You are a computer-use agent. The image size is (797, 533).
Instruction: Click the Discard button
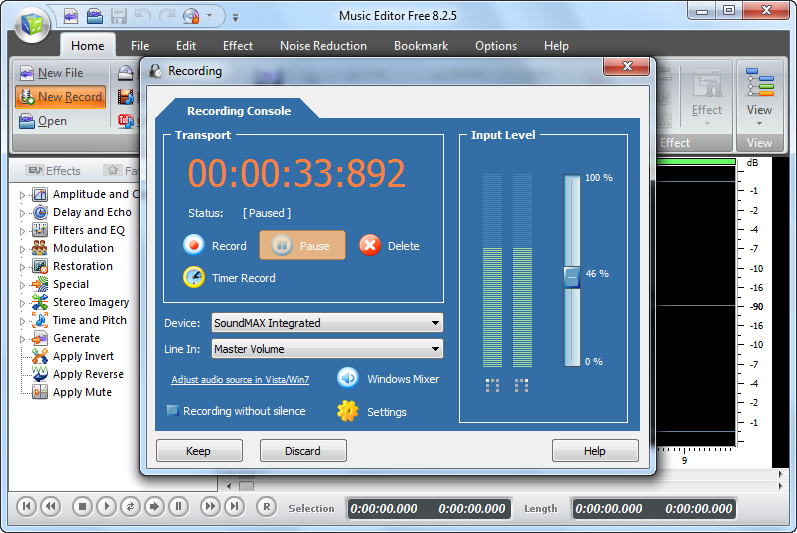303,451
